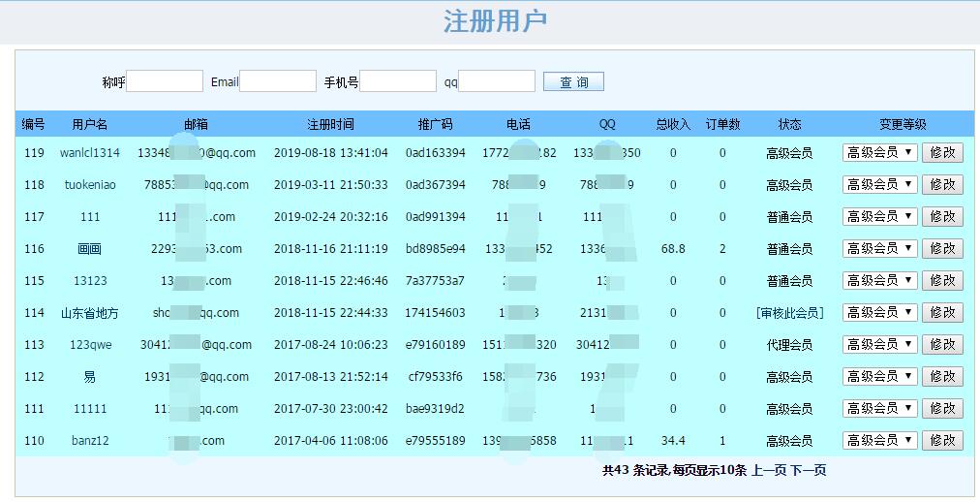Go to next page via 下一页

coord(809,471)
